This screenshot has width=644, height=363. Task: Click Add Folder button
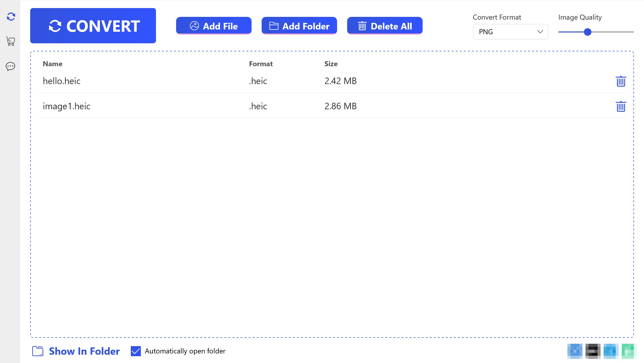(299, 26)
